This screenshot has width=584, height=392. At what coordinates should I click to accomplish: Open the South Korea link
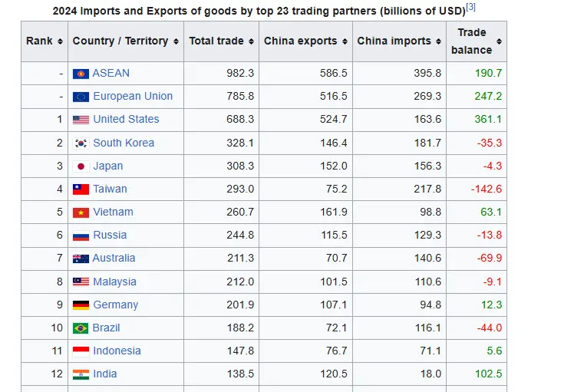pos(124,143)
